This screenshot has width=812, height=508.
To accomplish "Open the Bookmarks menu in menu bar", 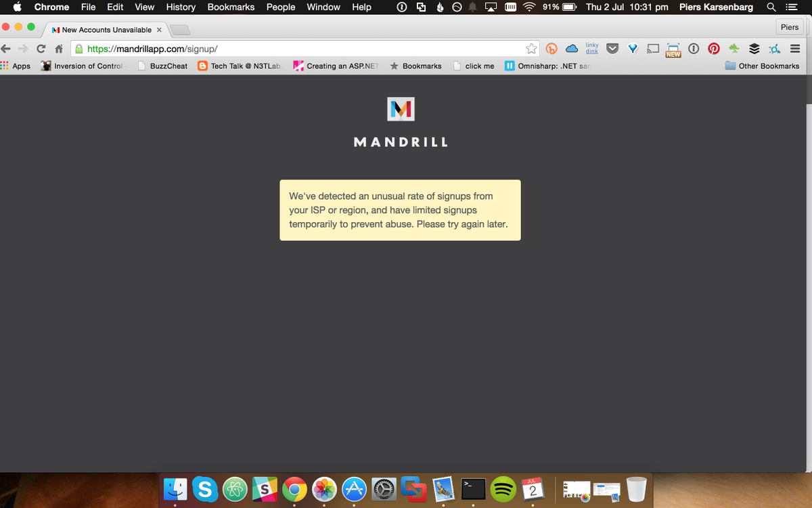I will [231, 7].
